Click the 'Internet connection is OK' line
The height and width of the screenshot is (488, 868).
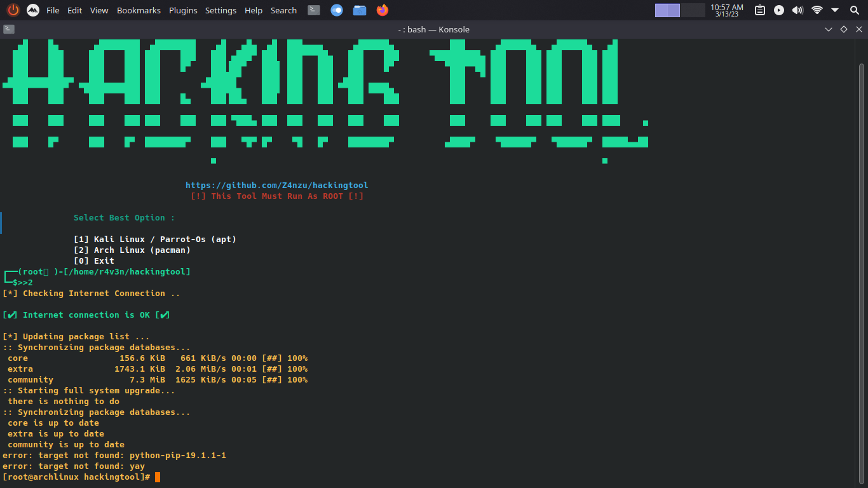[86, 315]
